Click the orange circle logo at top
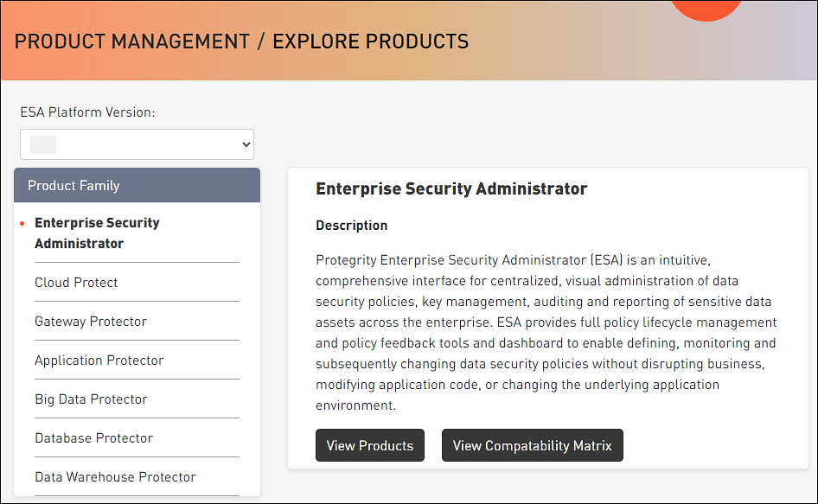Screen dimensions: 818x504 (706, 7)
